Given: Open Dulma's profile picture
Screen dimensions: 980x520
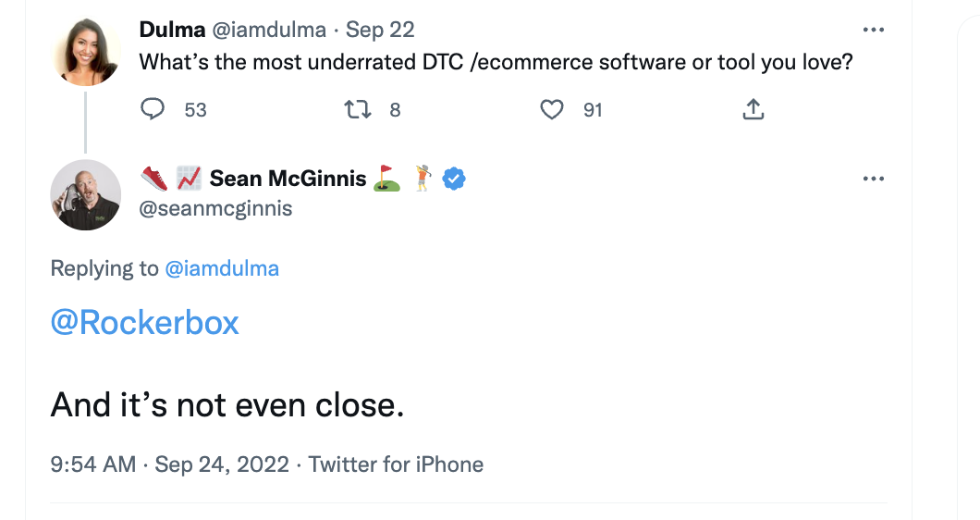Looking at the screenshot, I should [86, 51].
